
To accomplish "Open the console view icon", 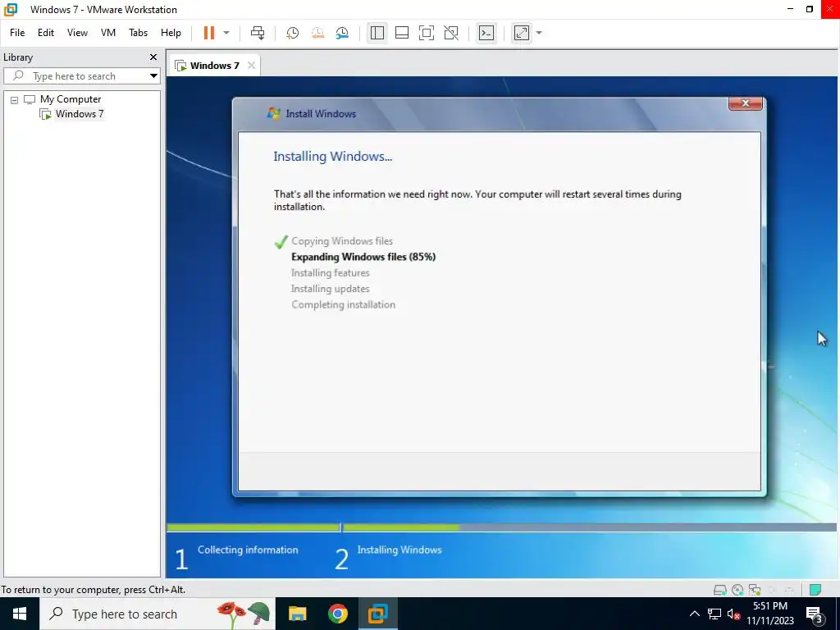I will click(486, 33).
